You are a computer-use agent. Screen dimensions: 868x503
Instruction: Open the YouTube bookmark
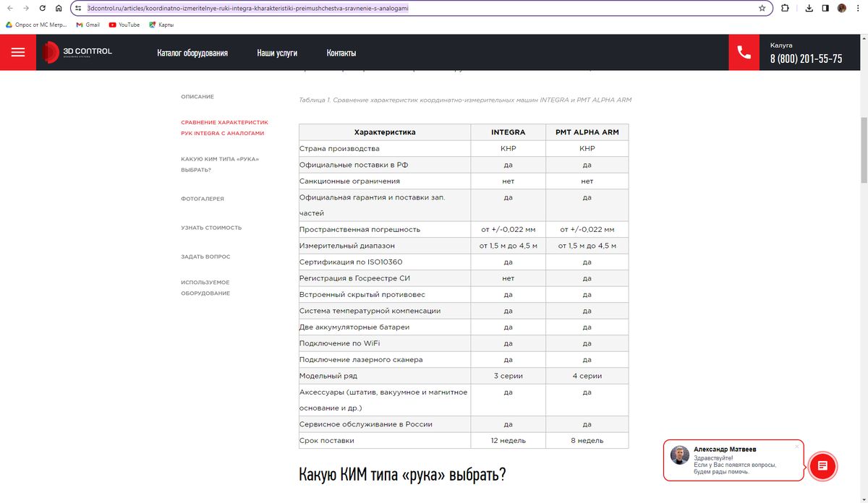124,25
